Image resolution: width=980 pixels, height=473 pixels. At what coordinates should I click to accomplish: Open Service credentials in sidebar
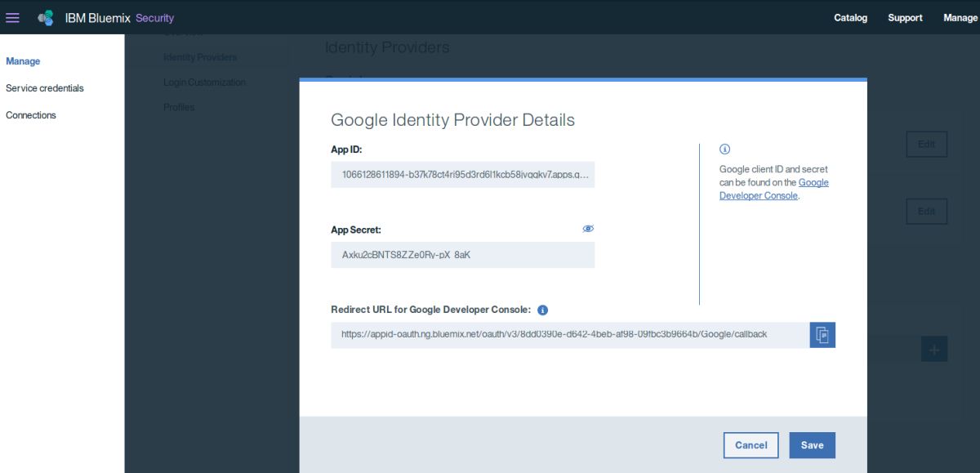tap(45, 88)
